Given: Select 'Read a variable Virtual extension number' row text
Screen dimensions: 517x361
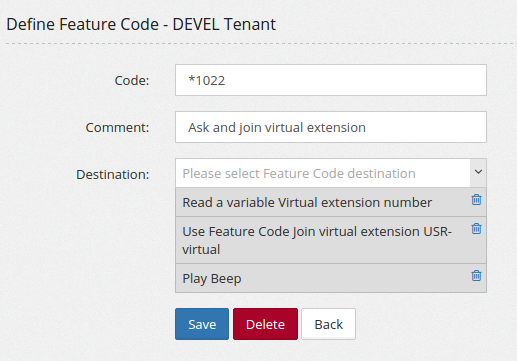Looking at the screenshot, I should pyautogui.click(x=307, y=202).
